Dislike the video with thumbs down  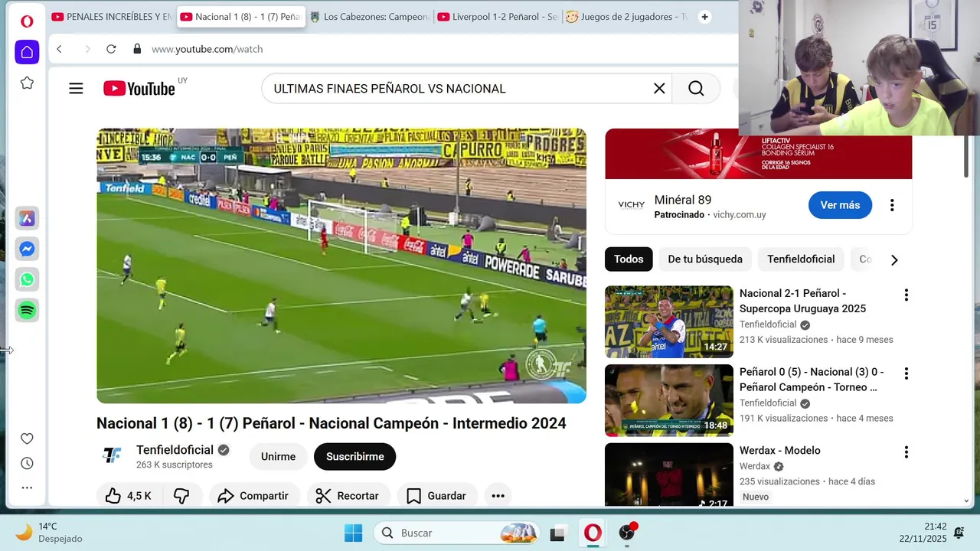181,496
